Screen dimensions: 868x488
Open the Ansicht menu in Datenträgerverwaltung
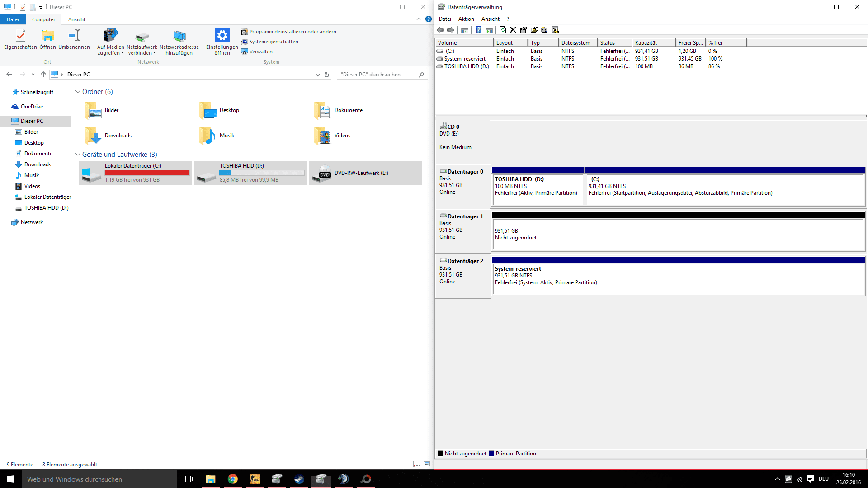click(x=491, y=19)
